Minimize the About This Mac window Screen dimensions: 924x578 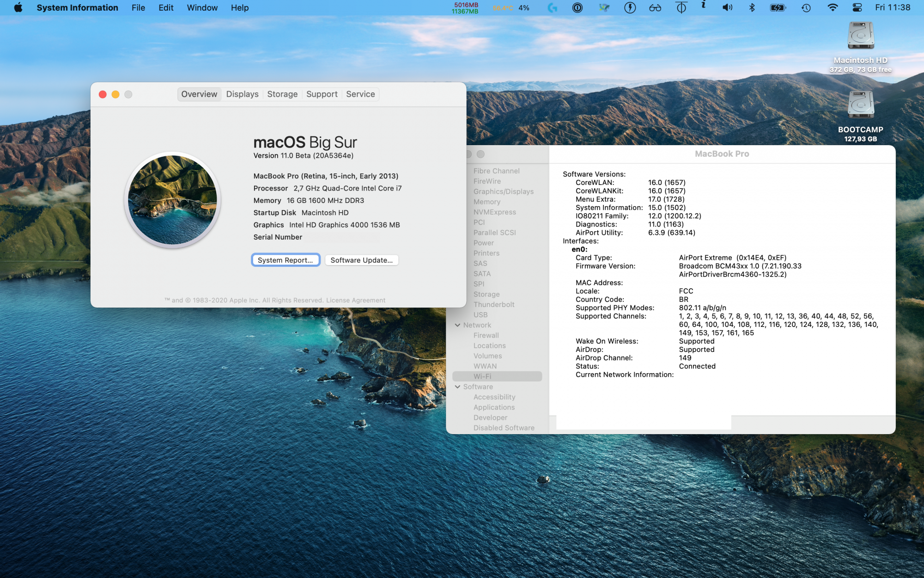click(x=115, y=94)
